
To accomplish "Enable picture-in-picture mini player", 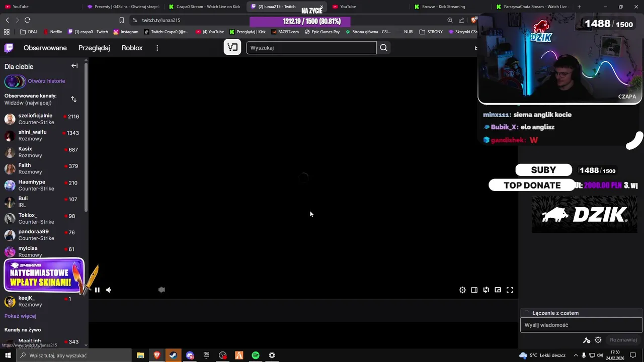I will [x=498, y=290].
